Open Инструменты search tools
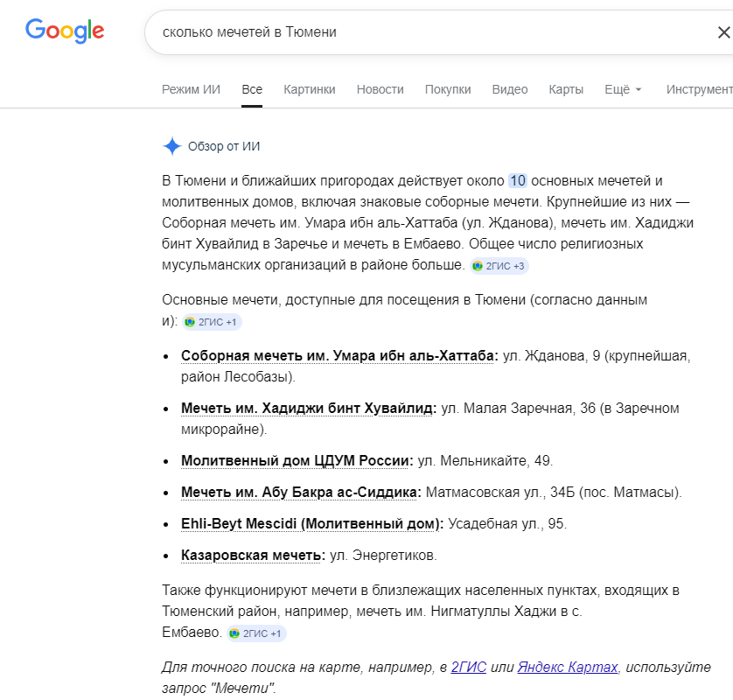This screenshot has height=700, width=733. click(x=700, y=89)
